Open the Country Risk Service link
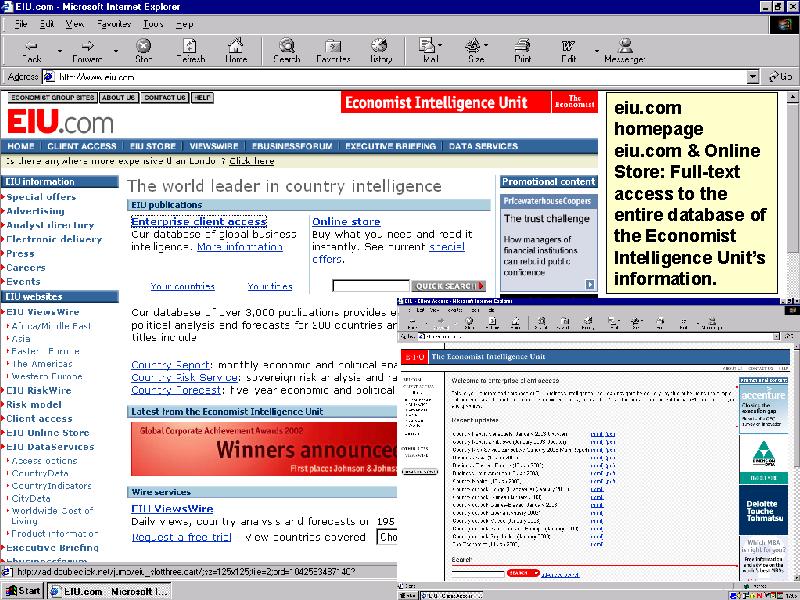This screenshot has width=800, height=600. [x=185, y=378]
